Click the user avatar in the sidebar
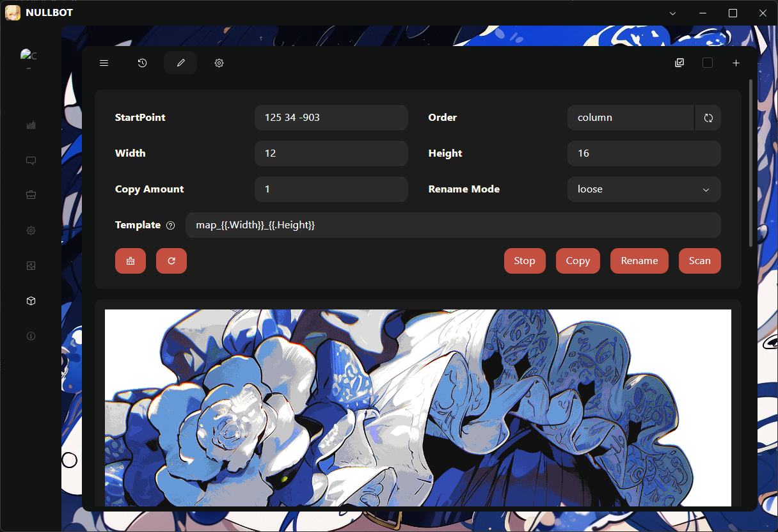 point(29,58)
